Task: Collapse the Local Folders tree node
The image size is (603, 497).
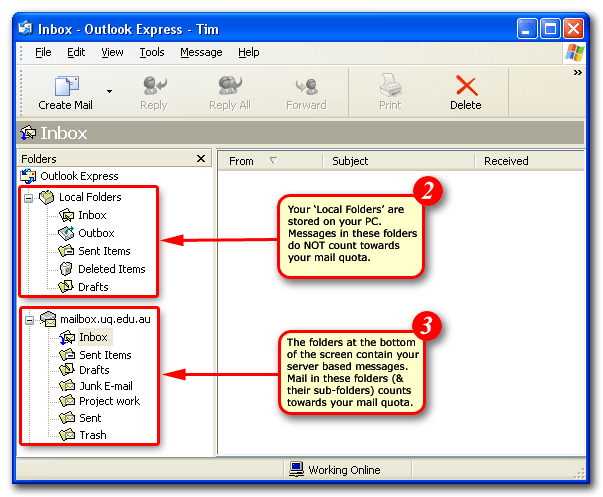Action: coord(29,197)
